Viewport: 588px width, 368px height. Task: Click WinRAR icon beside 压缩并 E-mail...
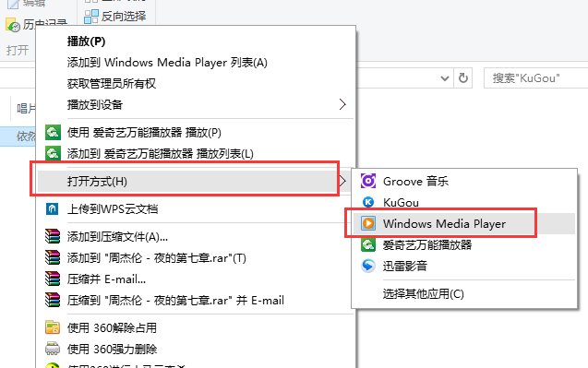53,279
